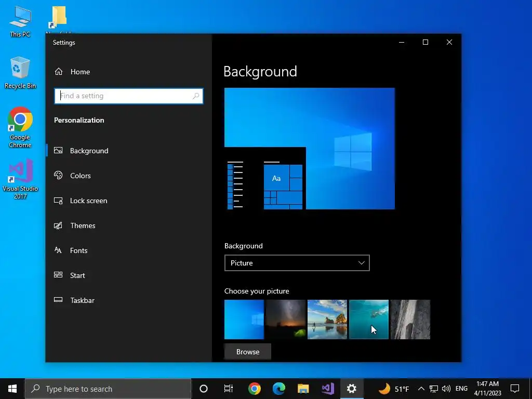
Task: Open the Lock screen settings page
Action: 88,201
